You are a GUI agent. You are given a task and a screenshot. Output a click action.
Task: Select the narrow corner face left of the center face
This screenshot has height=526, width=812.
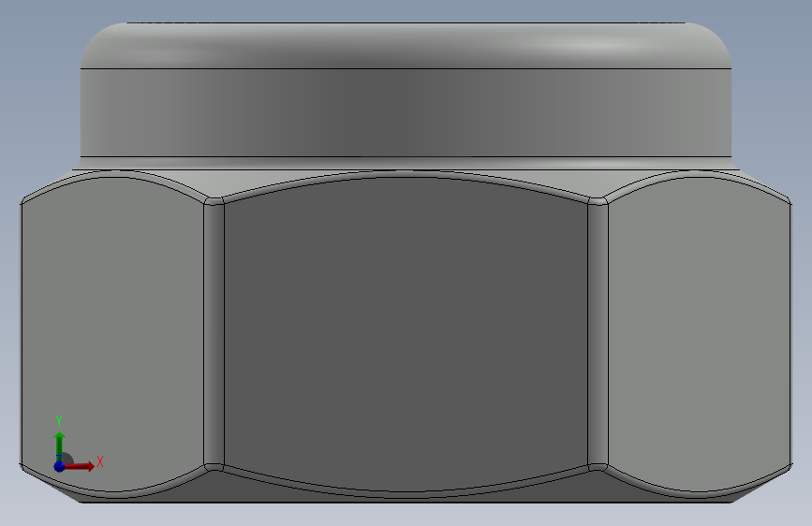pyautogui.click(x=214, y=334)
